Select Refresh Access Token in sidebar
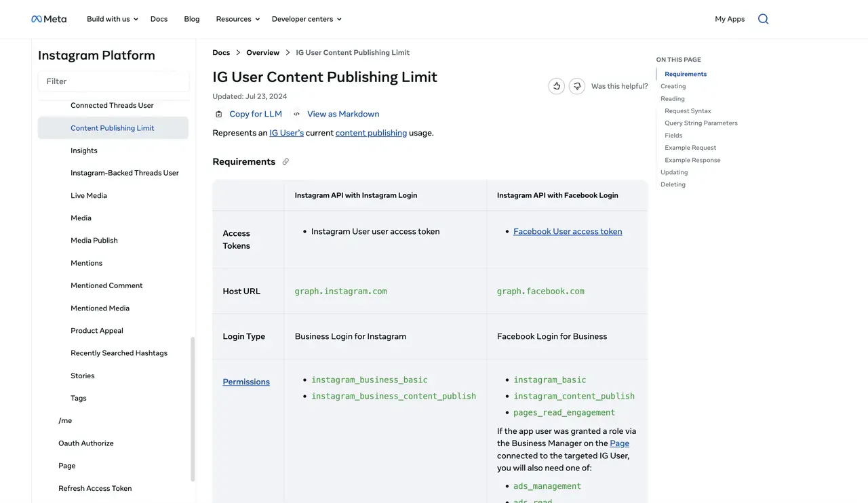 pos(95,488)
